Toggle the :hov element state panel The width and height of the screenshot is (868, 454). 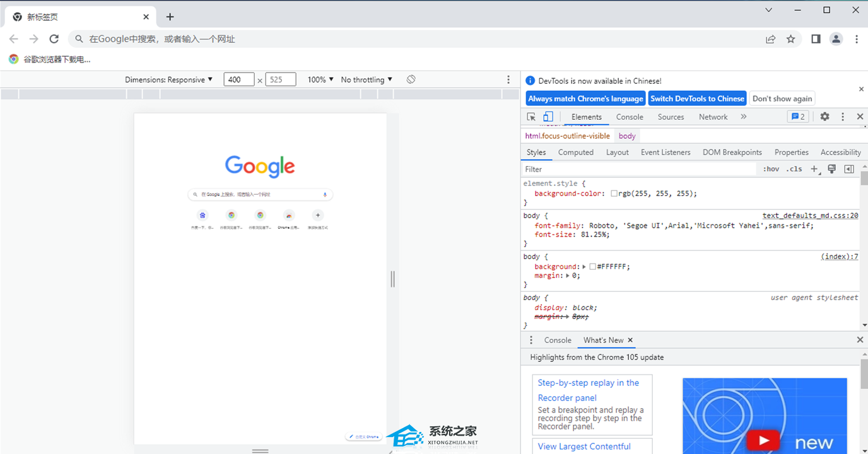tap(771, 169)
